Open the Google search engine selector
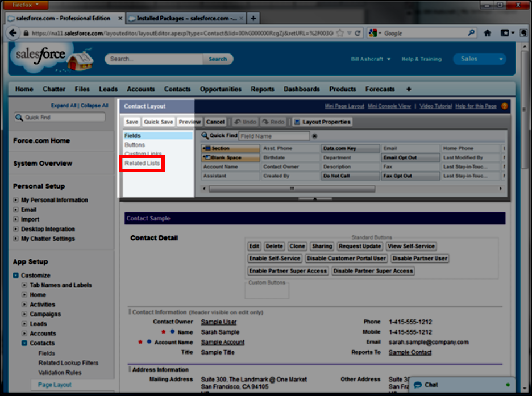 click(x=375, y=33)
